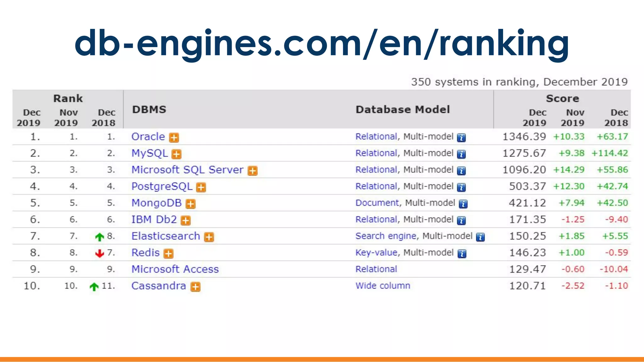Click the plus icon beside IBM Db2
The width and height of the screenshot is (644, 362).
(x=186, y=221)
